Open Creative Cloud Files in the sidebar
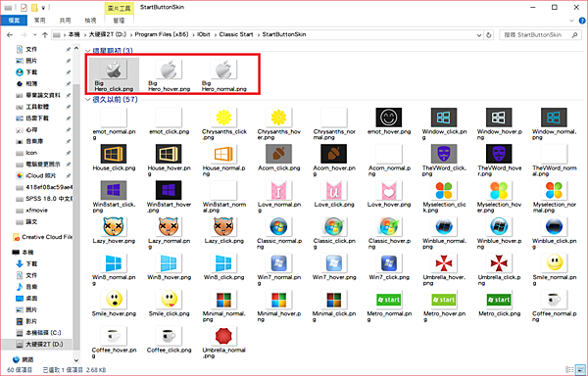 [x=42, y=237]
